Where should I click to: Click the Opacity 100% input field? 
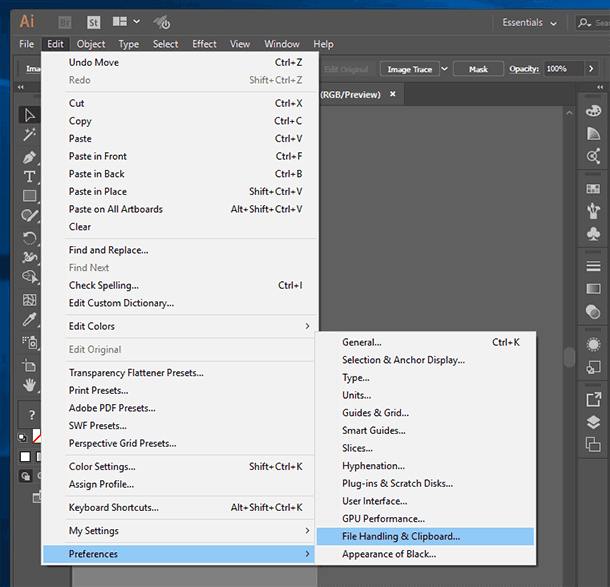coord(563,69)
